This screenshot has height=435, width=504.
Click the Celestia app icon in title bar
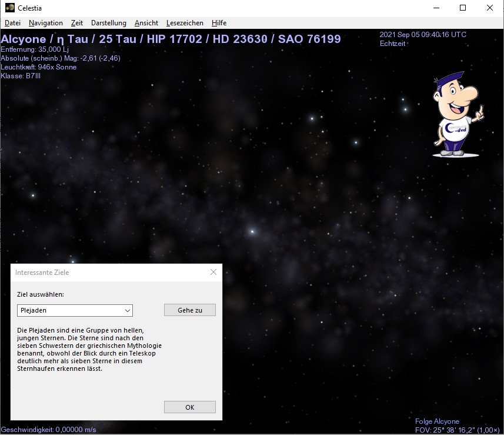click(x=9, y=8)
